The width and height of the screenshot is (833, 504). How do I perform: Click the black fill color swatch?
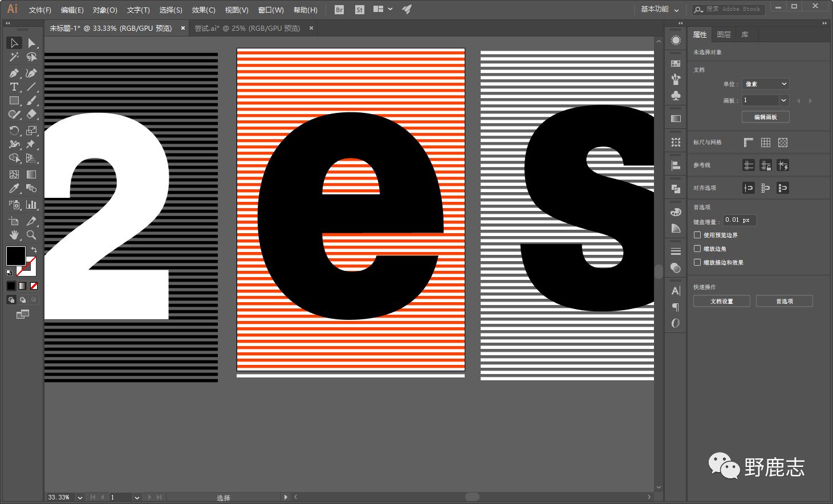[x=15, y=255]
